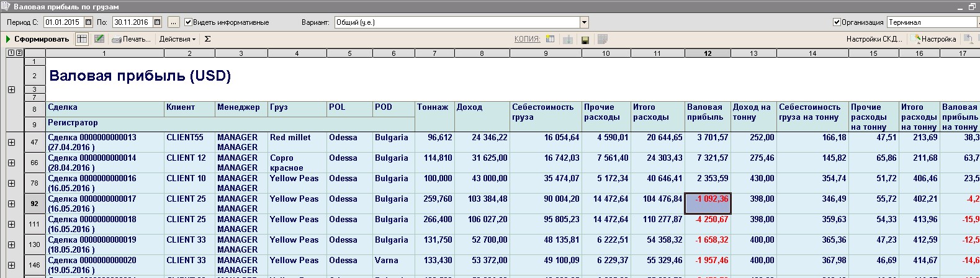Click the Терминал organization input field

(931, 22)
